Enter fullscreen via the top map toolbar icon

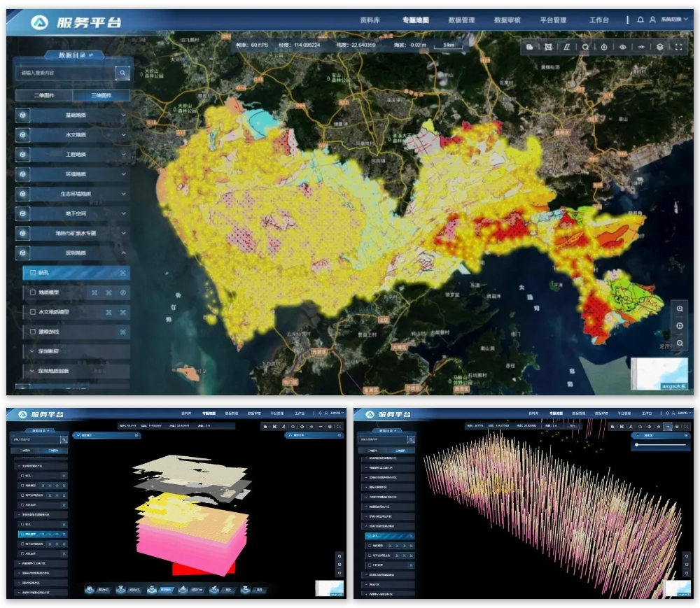pos(678,47)
